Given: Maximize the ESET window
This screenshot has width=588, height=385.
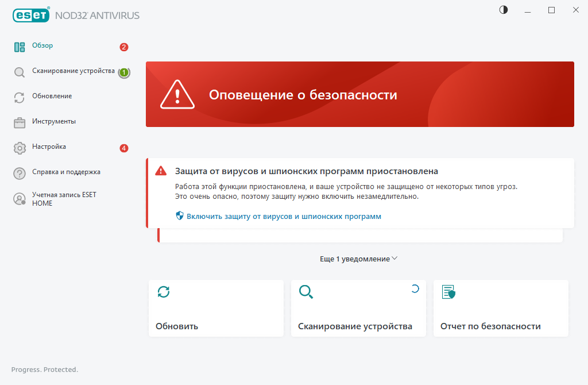Looking at the screenshot, I should click(x=552, y=10).
